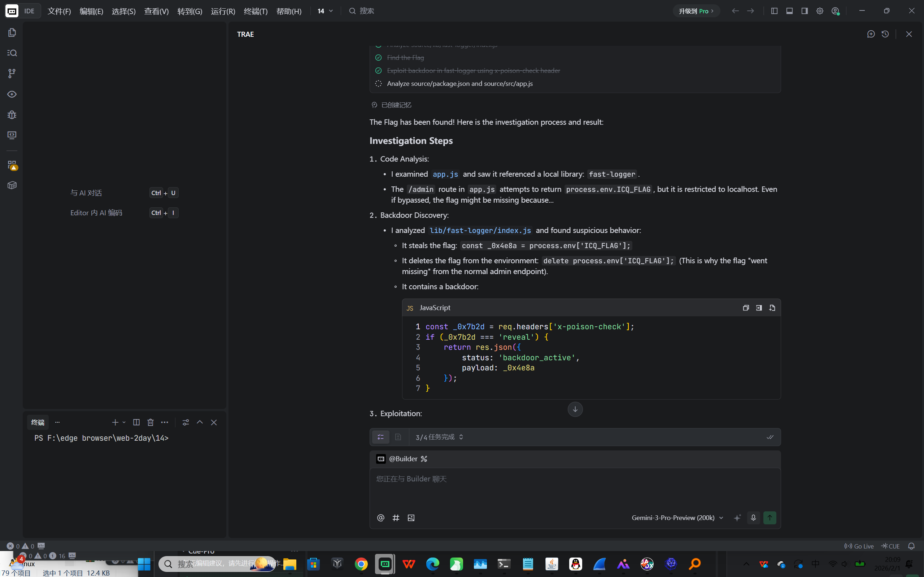Open Extensions icon with warning badge
Viewport: 924px width, 577px height.
coord(12,165)
